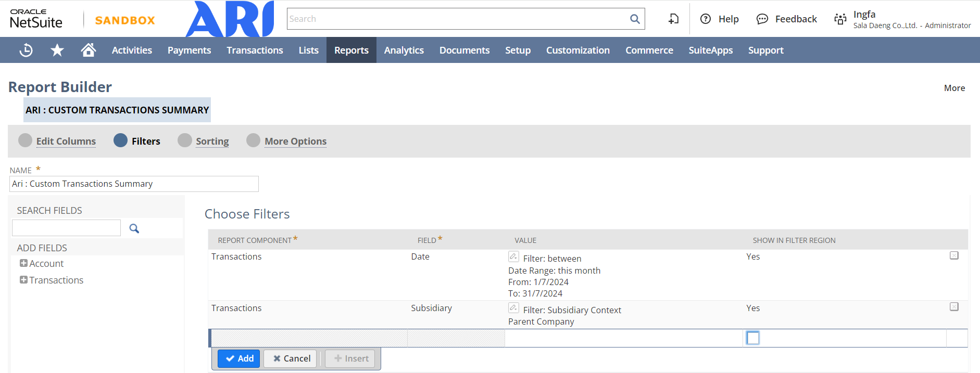
Task: Expand the Account field tree
Action: coord(23,263)
